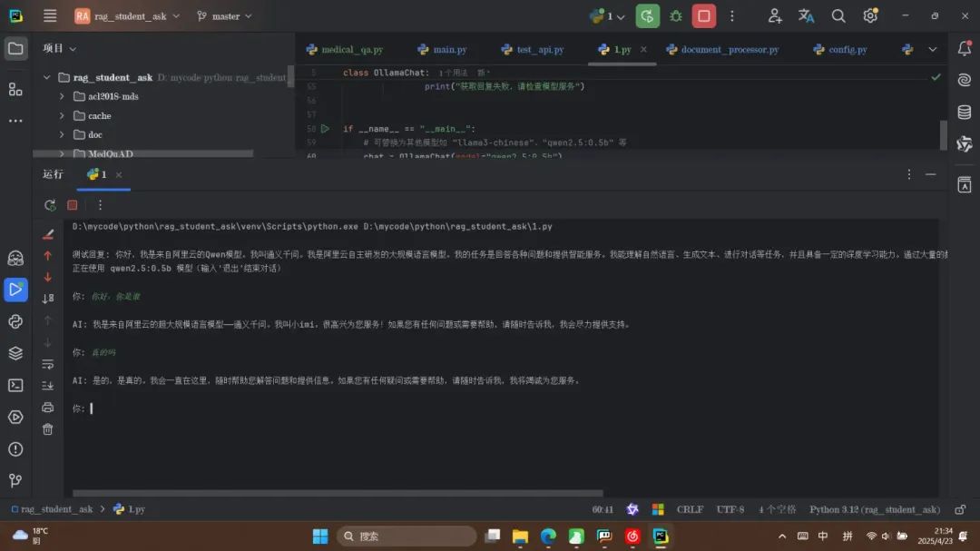980x551 pixels.
Task: Open the Search Everywhere magnifier icon
Action: [x=838, y=16]
